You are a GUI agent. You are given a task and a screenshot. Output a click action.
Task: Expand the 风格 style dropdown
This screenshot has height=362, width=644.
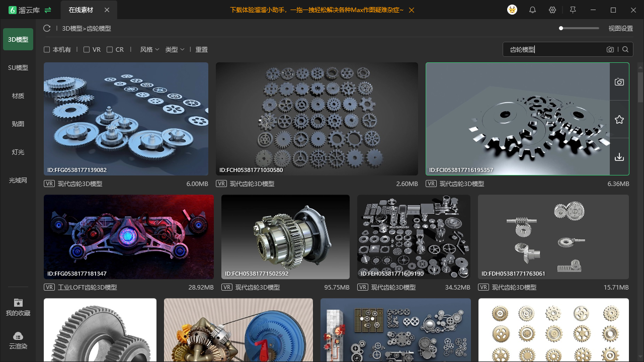[x=149, y=50]
